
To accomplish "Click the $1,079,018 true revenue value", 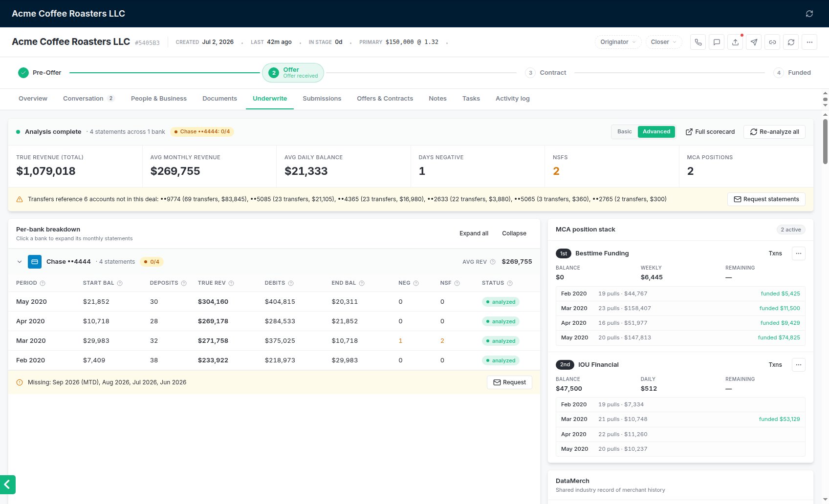I will [46, 171].
